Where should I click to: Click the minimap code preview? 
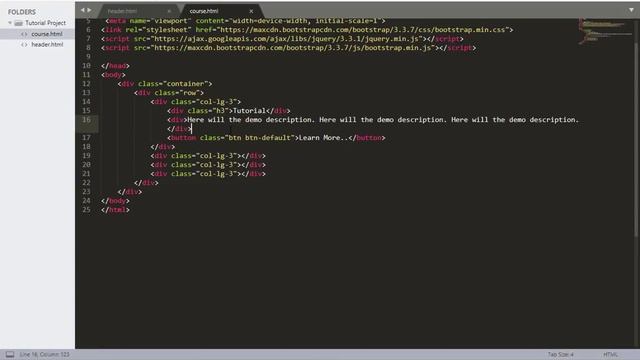(605, 31)
